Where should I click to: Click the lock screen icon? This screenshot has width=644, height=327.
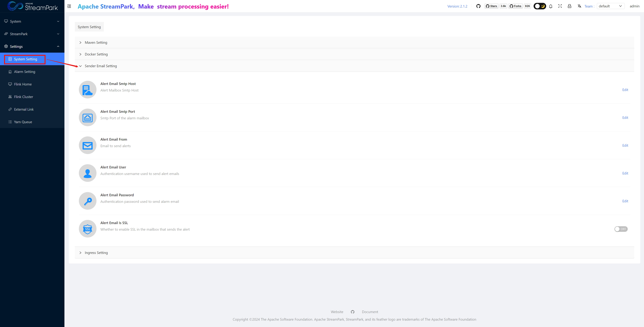click(x=569, y=6)
